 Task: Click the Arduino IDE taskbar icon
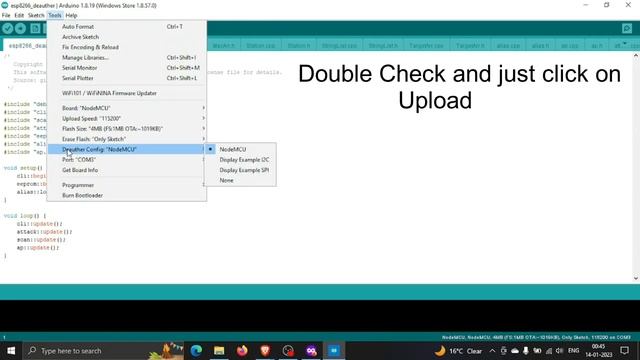334,351
